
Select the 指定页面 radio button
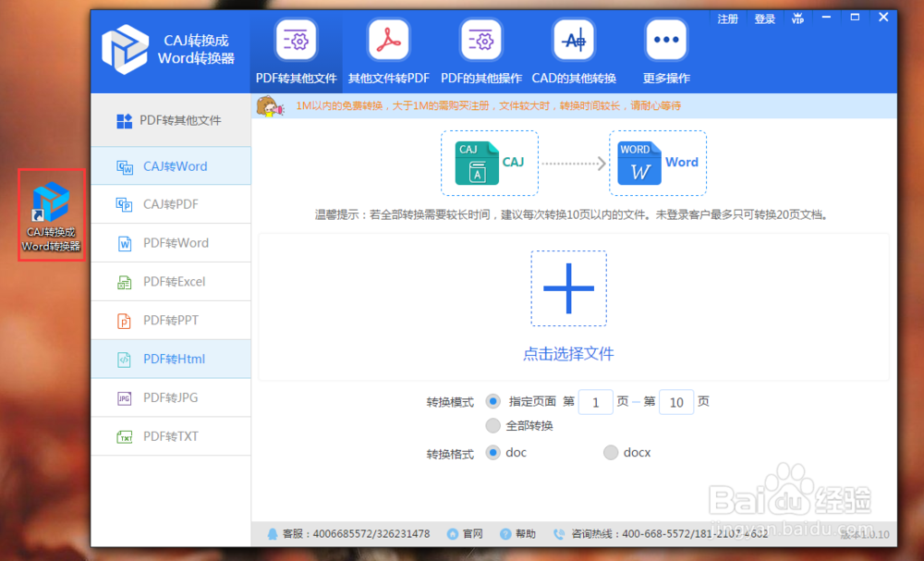coord(493,401)
